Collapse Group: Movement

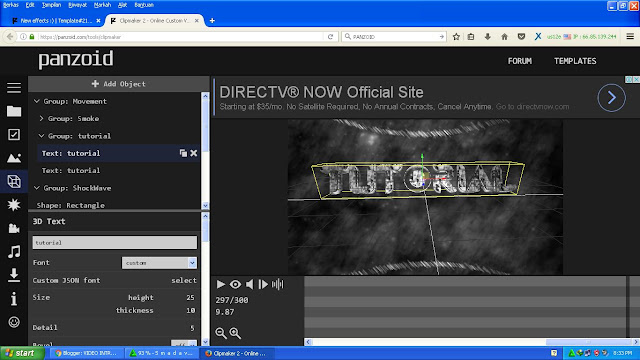[x=37, y=101]
